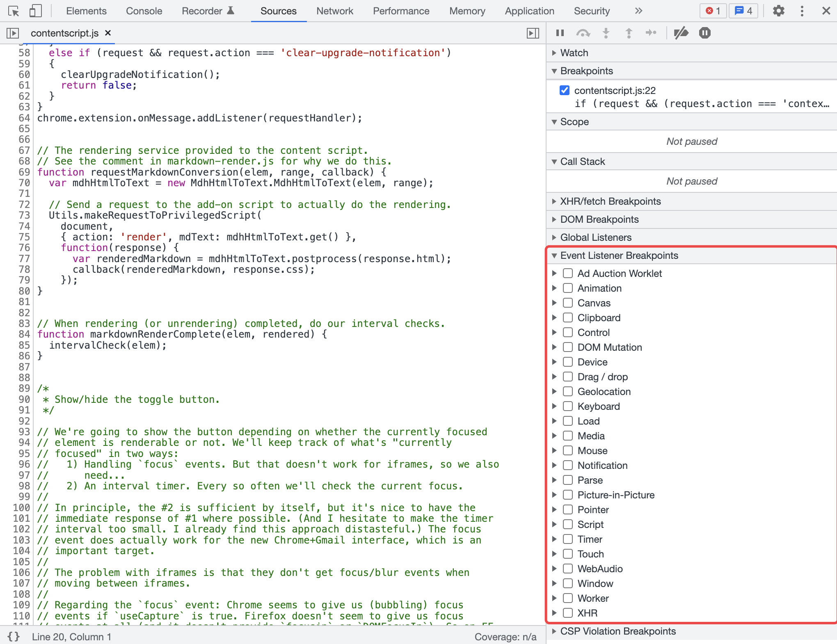Tick the XHR event listener checkbox
The image size is (837, 644).
coord(568,613)
